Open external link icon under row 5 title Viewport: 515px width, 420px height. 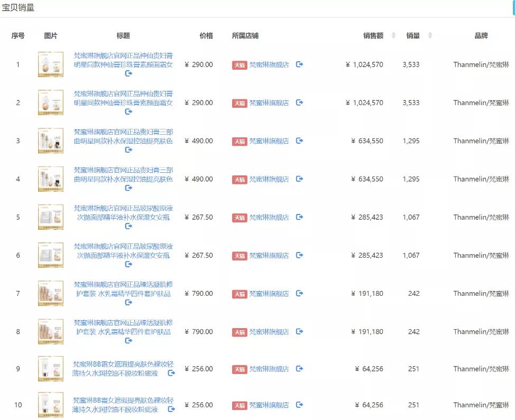pyautogui.click(x=128, y=226)
